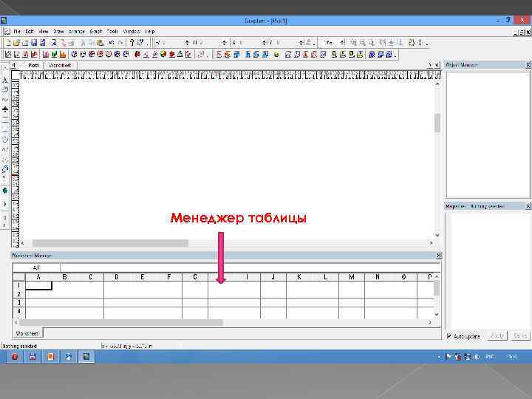
Task: Open the Help menu
Action: (x=150, y=31)
